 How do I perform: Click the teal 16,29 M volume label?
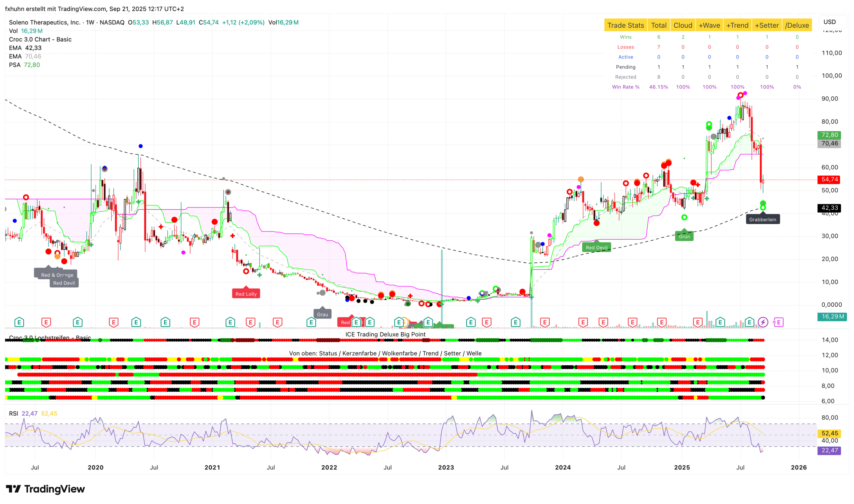click(832, 317)
